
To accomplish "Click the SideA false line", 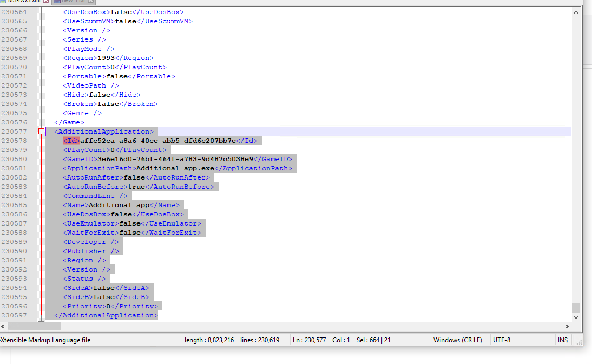I will [x=106, y=288].
